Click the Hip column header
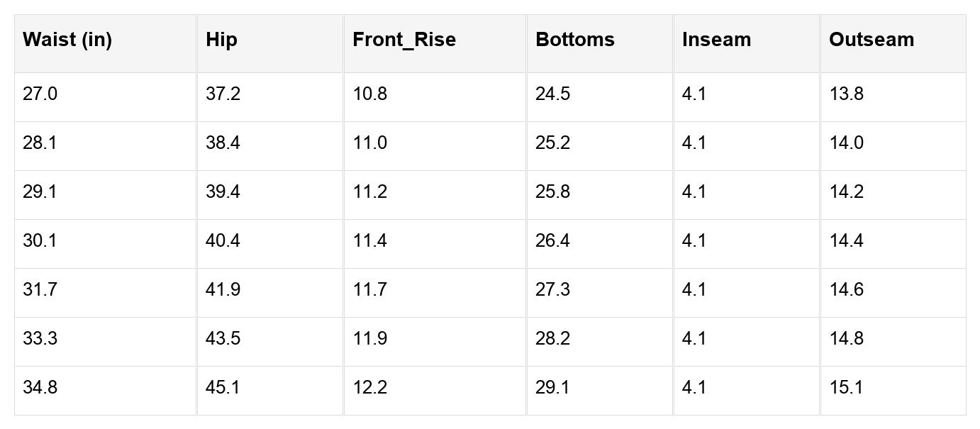The height and width of the screenshot is (429, 980). [270, 43]
